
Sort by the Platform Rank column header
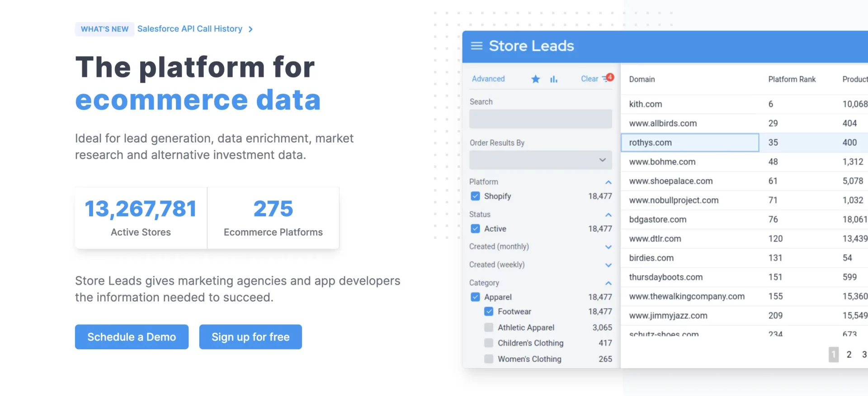tap(792, 79)
